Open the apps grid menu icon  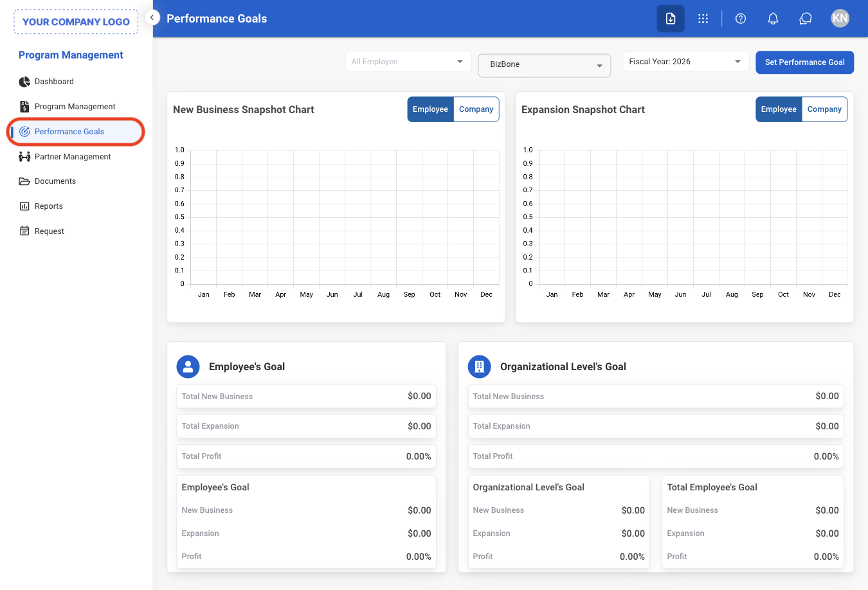coord(703,19)
